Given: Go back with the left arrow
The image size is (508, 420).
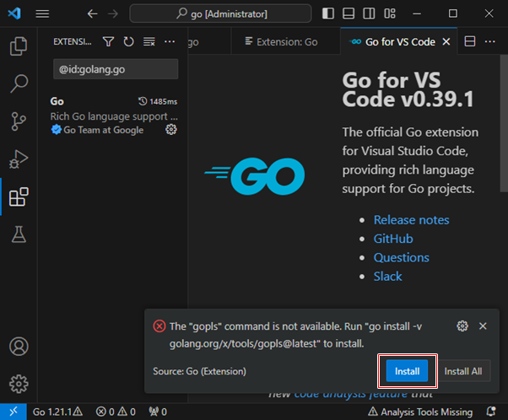Looking at the screenshot, I should point(92,13).
